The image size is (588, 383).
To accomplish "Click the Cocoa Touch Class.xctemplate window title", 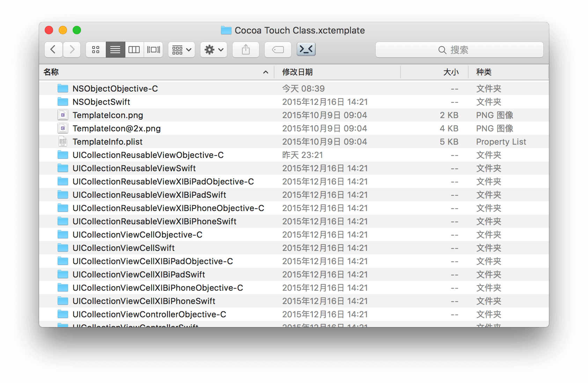I will (300, 30).
